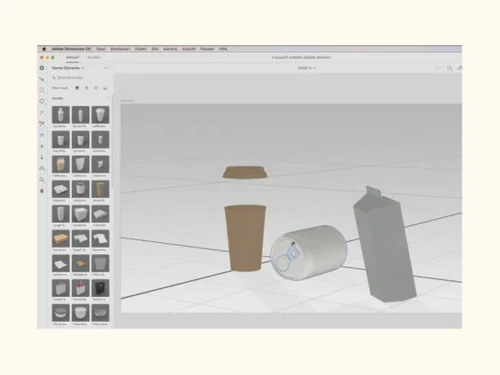500x375 pixels.
Task: Click the add and import content icon
Action: tap(42, 68)
